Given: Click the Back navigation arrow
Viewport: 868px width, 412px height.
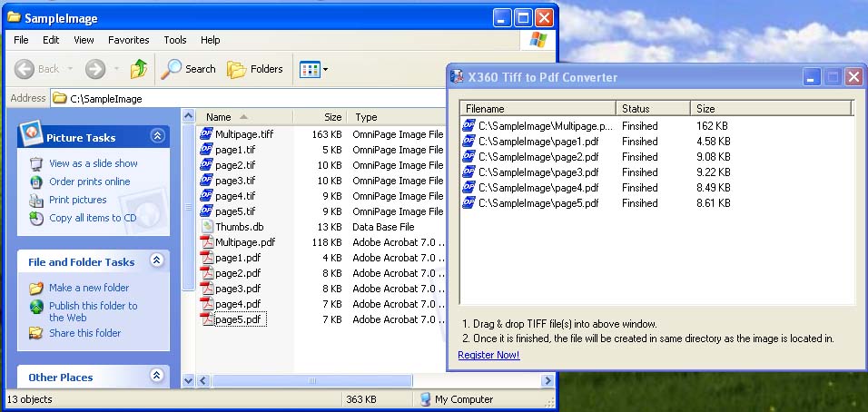Looking at the screenshot, I should click(x=37, y=69).
